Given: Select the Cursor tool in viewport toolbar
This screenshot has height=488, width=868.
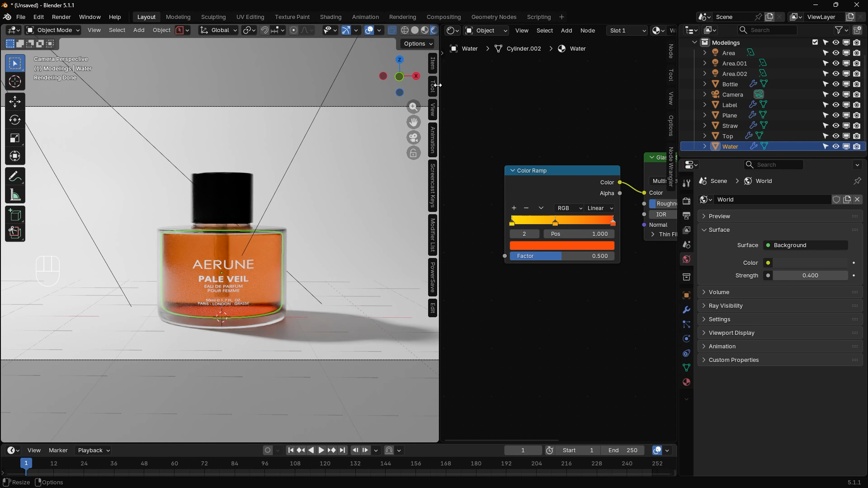Looking at the screenshot, I should coord(15,82).
